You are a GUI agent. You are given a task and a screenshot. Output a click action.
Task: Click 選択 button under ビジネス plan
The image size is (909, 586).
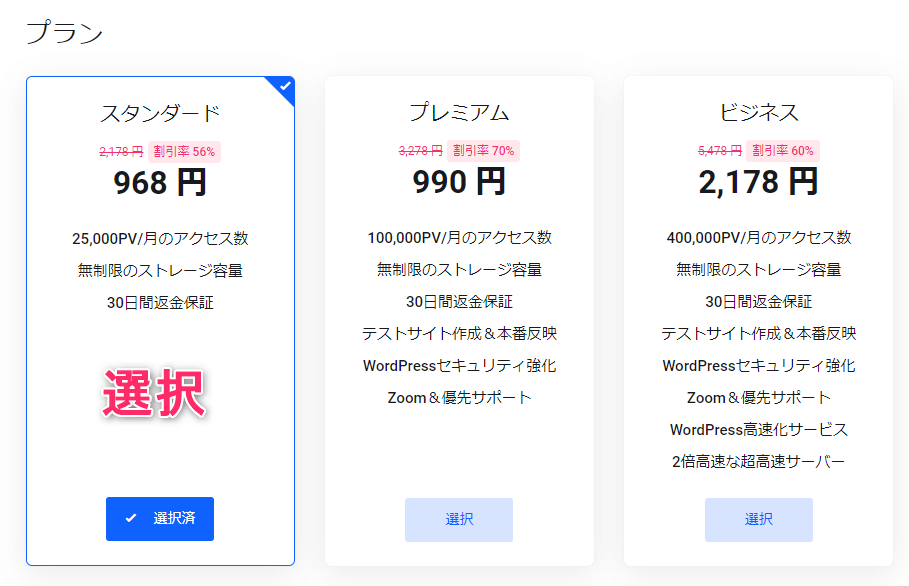click(x=758, y=519)
